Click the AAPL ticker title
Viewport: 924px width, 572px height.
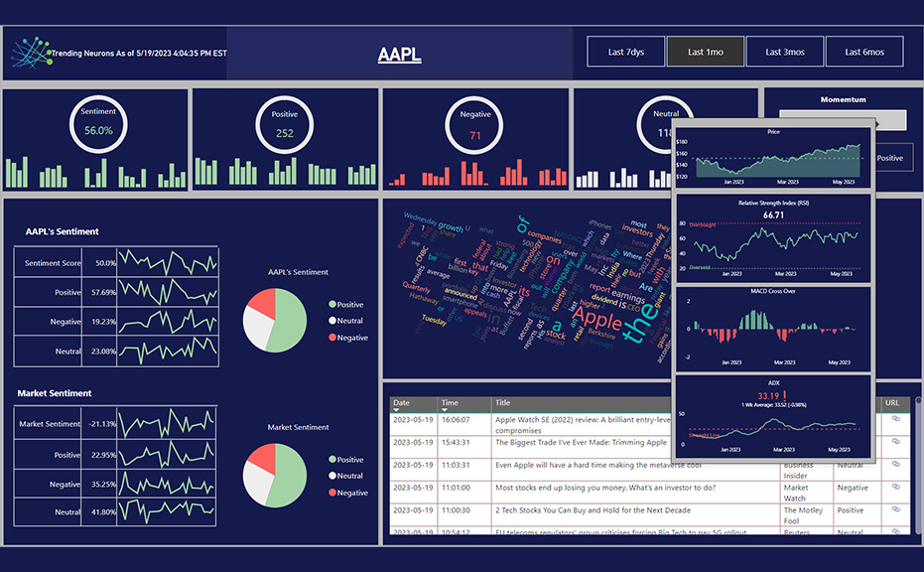[399, 55]
